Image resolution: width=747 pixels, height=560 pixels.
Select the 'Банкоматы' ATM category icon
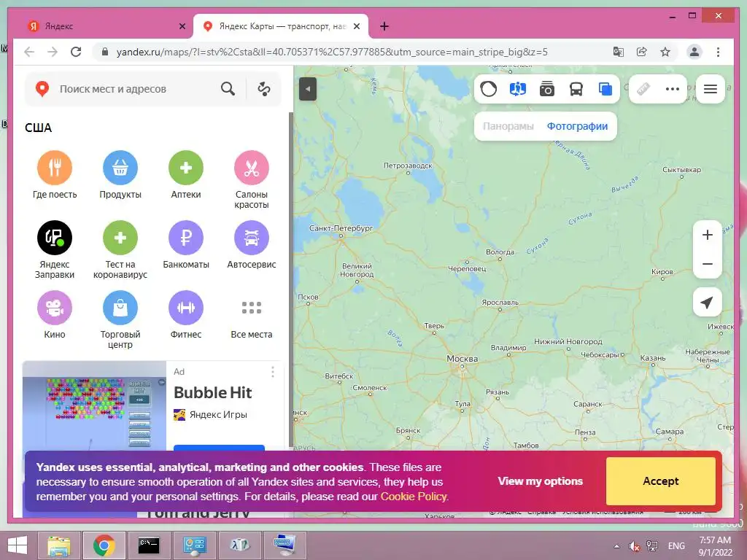tap(186, 238)
